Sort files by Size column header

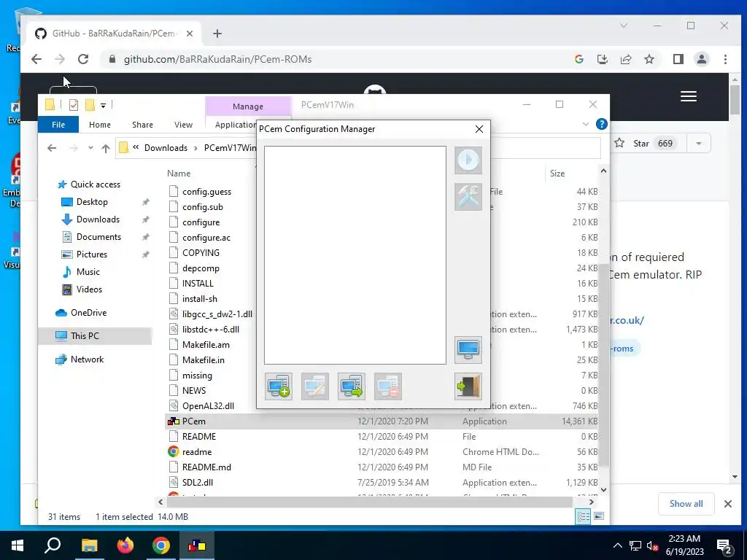(x=557, y=174)
